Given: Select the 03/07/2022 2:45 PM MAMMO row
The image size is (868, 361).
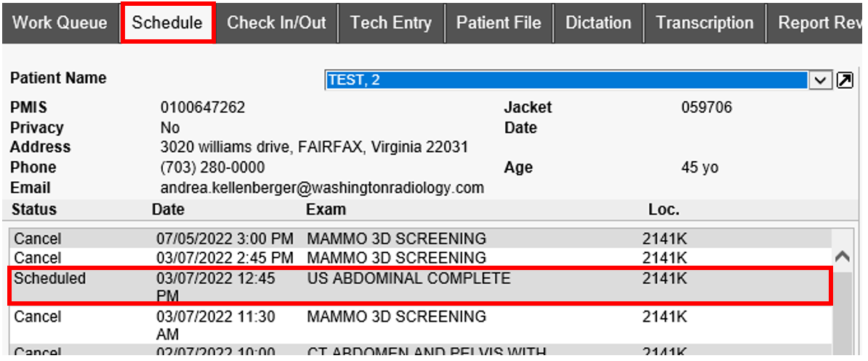Looking at the screenshot, I should (396, 258).
